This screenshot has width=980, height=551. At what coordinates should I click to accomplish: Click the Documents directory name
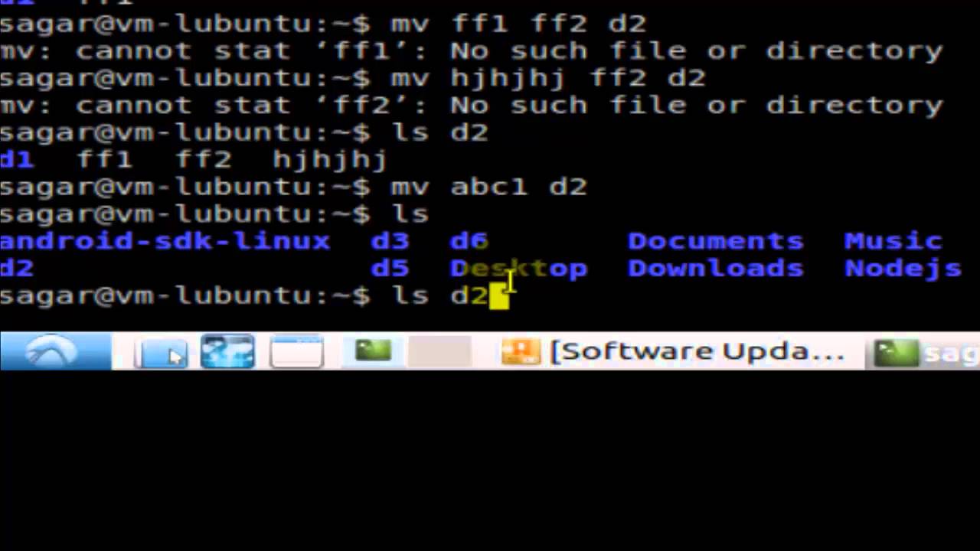tap(716, 241)
